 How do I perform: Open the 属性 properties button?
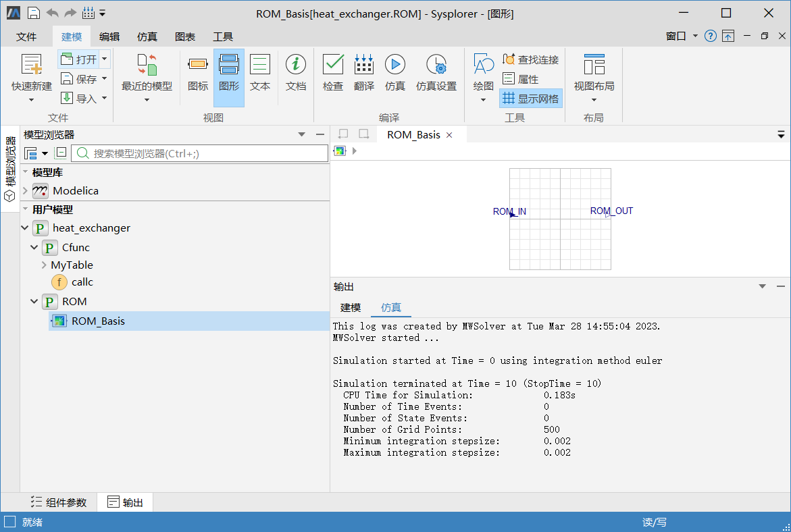coord(519,79)
